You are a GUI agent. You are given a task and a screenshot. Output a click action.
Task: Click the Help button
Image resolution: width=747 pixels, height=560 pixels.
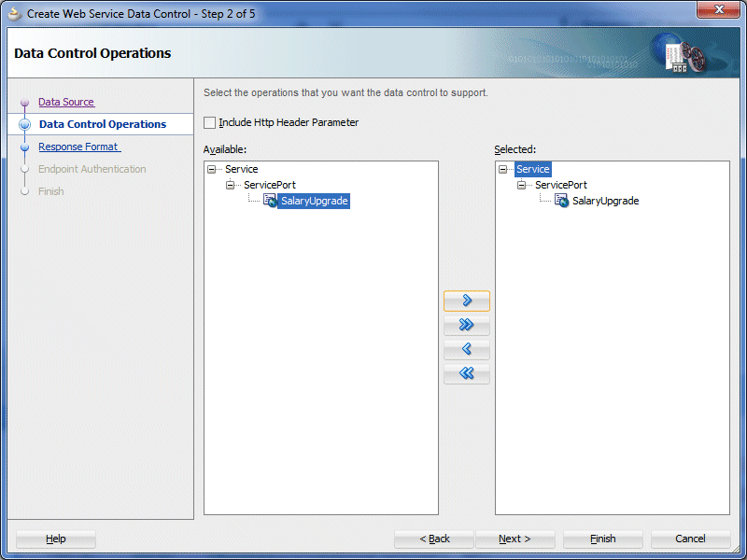tap(56, 539)
